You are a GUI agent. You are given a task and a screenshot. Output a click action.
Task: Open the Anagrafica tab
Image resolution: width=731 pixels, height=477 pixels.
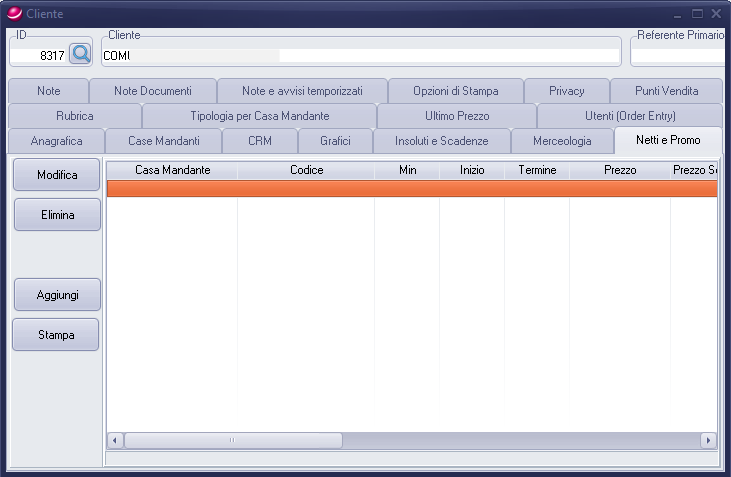point(56,141)
